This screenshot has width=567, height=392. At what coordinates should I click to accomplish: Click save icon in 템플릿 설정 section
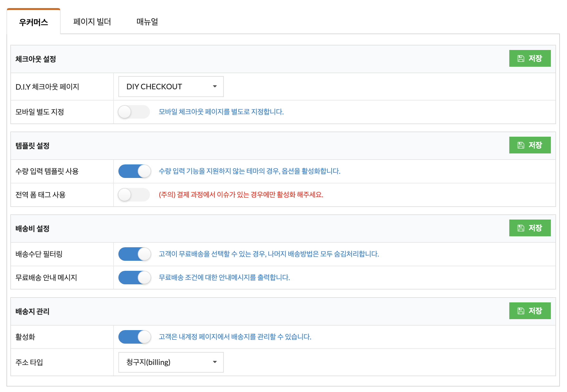(x=521, y=145)
